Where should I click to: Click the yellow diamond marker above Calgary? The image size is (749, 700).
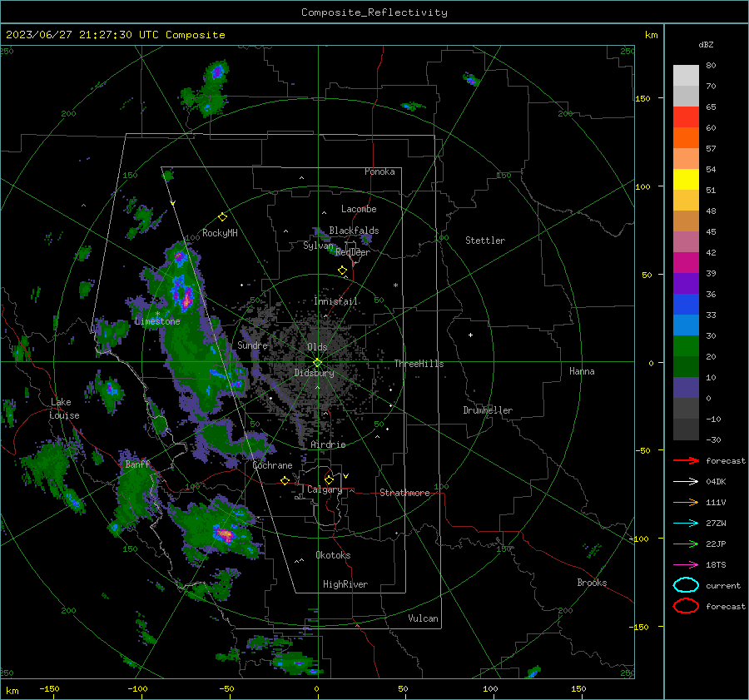click(329, 479)
